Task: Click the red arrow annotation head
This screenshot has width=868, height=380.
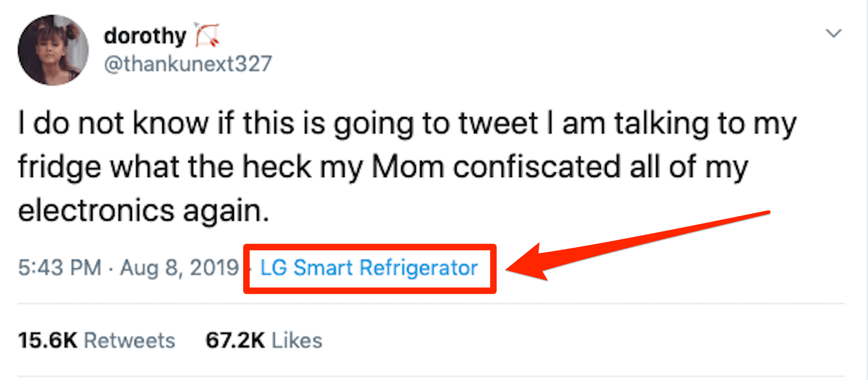Action: (x=525, y=262)
